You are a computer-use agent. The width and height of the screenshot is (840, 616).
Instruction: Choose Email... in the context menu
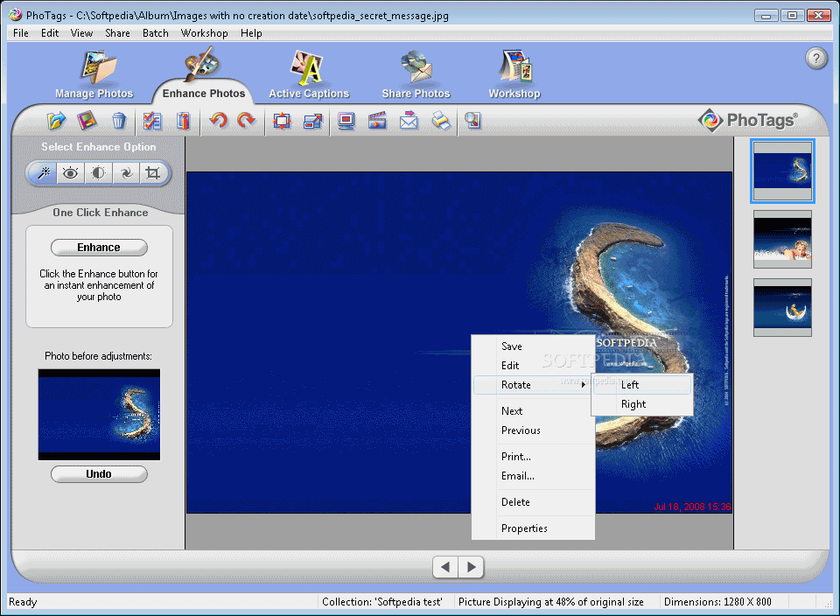[534, 476]
